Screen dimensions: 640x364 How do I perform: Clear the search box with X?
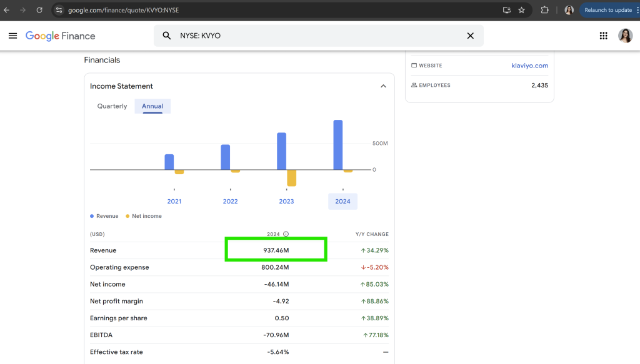coord(470,36)
